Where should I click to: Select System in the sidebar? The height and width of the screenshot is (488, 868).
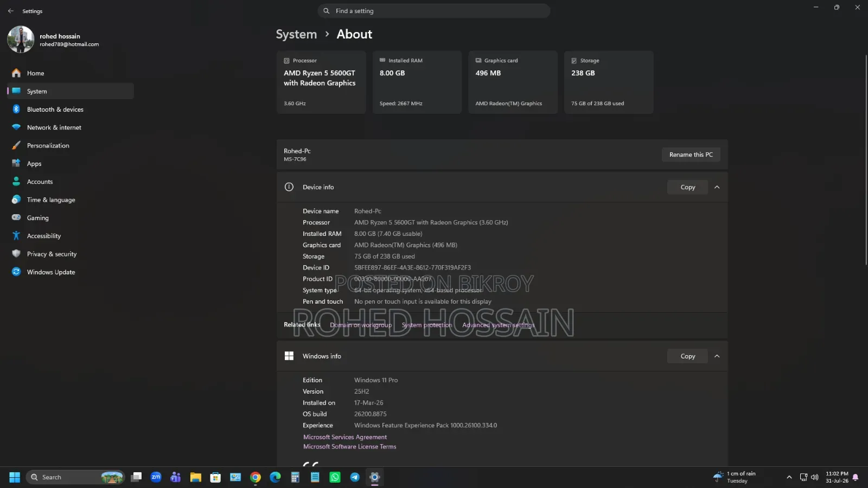coord(71,91)
